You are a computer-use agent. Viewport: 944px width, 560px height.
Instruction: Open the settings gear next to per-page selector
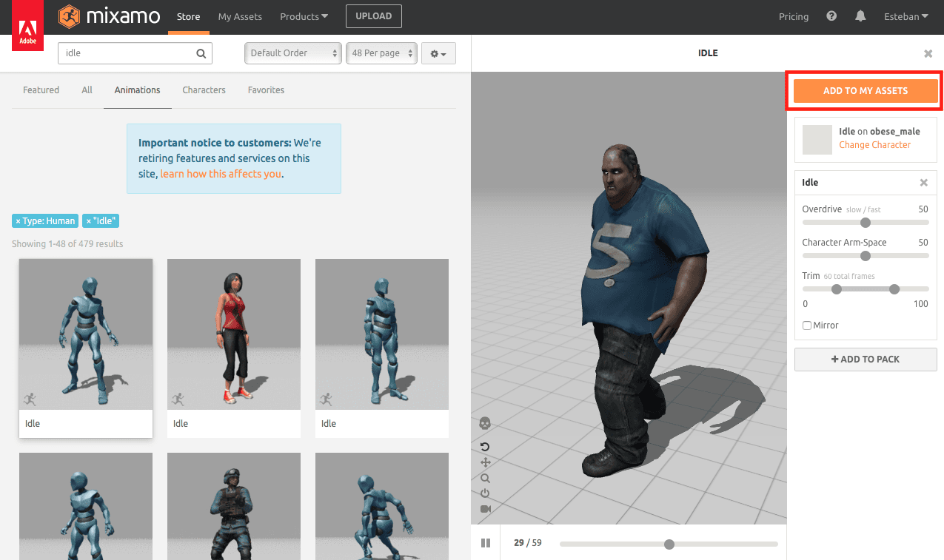pyautogui.click(x=438, y=53)
